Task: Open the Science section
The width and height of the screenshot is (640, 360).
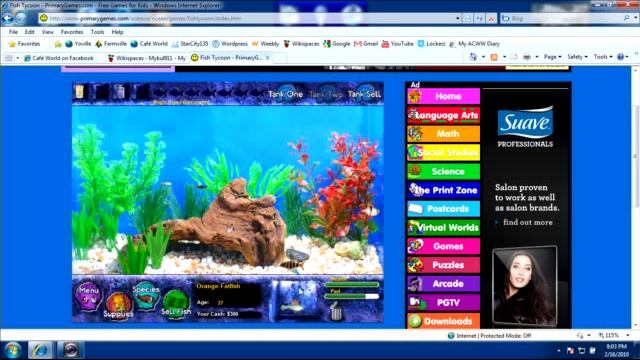Action: [443, 171]
